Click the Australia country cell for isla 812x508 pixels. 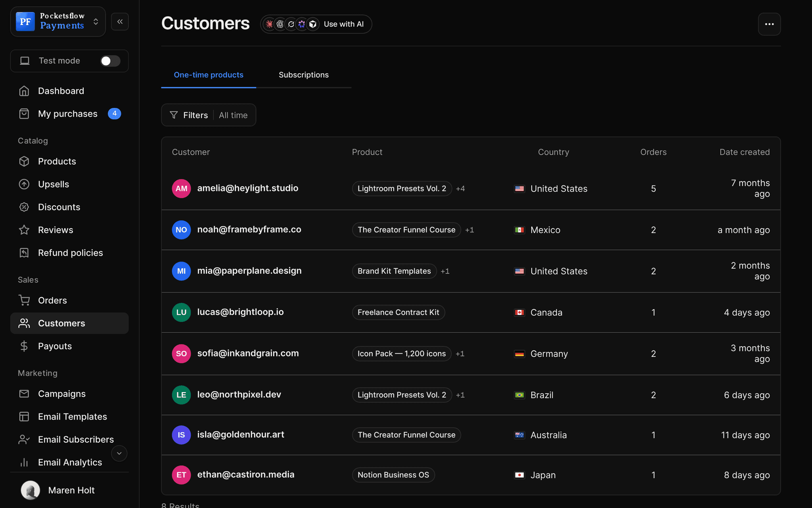click(541, 435)
